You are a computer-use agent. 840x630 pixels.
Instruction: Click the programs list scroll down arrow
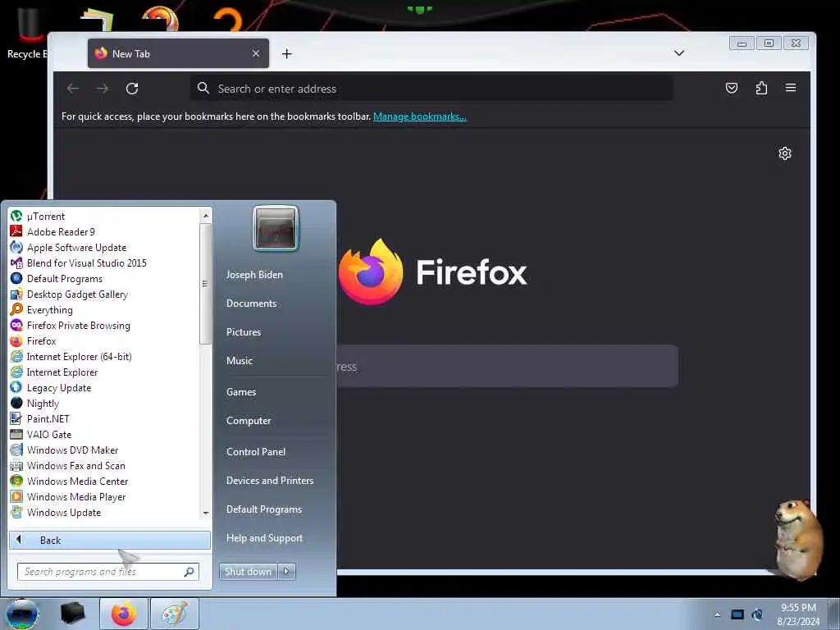click(206, 514)
